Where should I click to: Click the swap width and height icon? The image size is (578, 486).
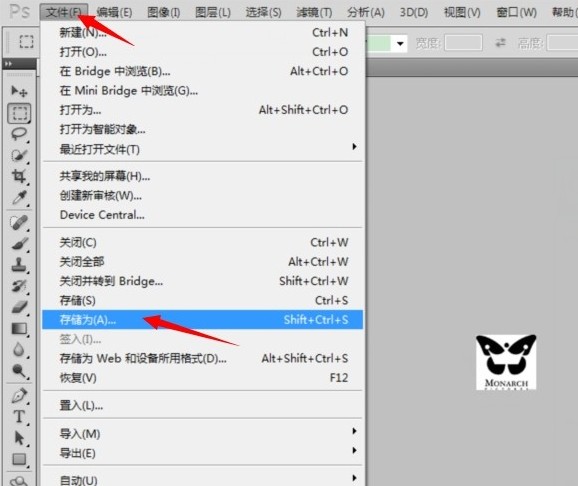pos(500,43)
